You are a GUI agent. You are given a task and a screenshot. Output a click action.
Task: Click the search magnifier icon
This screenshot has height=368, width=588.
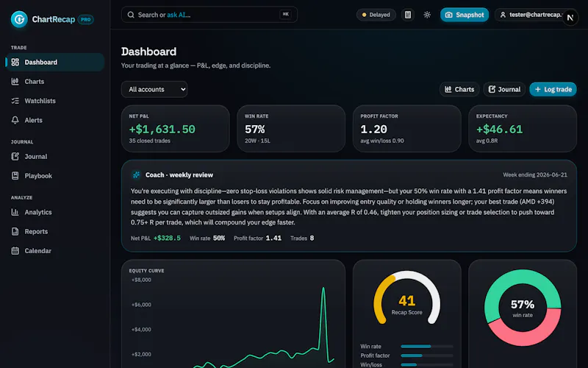pos(131,15)
